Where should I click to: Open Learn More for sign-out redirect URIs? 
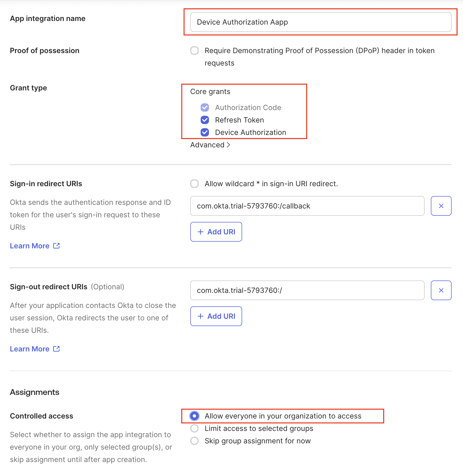pos(30,349)
